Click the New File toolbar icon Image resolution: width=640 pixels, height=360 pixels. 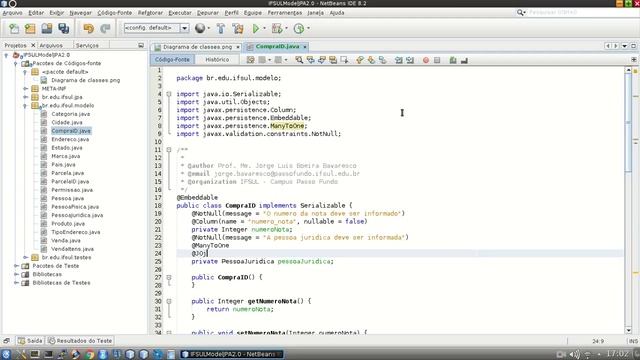(x=14, y=28)
